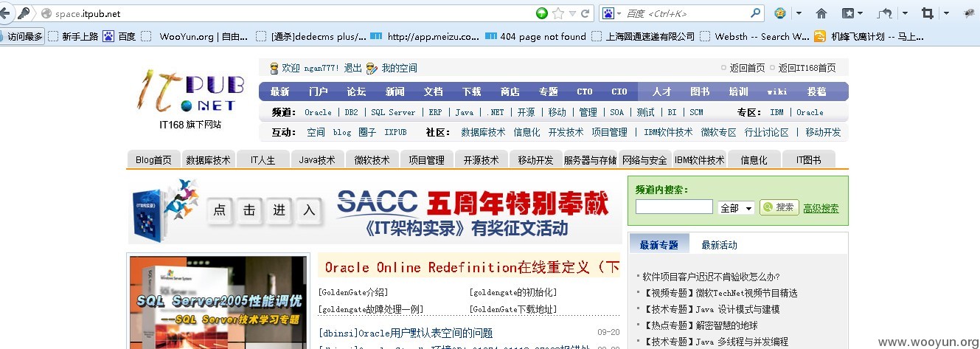980x349 pixels.
Task: Click the 退出 logout link
Action: pos(353,68)
